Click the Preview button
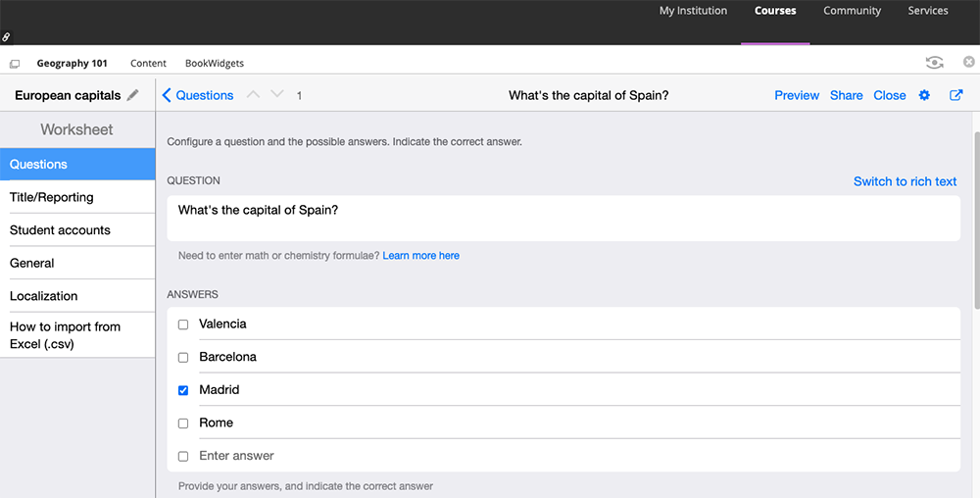The height and width of the screenshot is (498, 980). [x=797, y=95]
